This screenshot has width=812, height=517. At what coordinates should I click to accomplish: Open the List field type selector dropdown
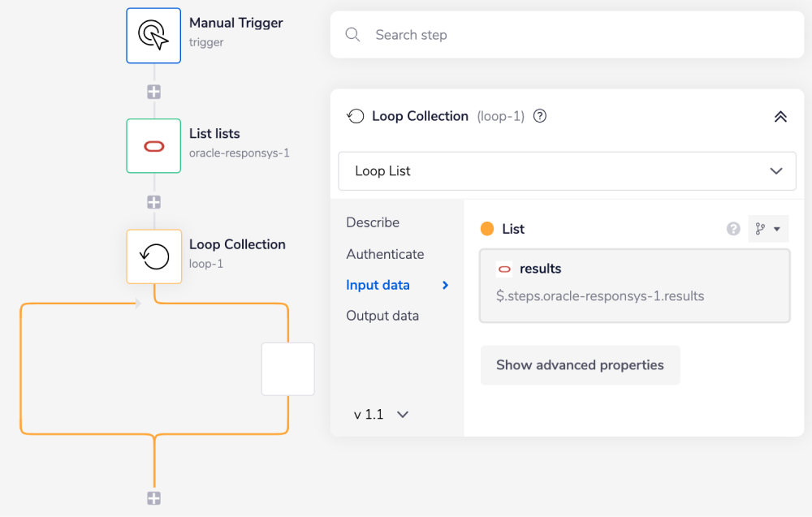(767, 230)
